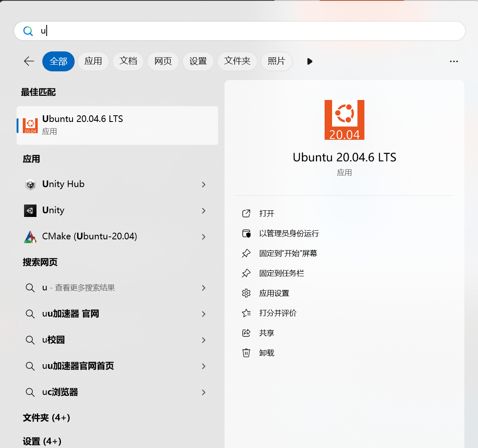Switch to the 设置 filter tab
Screen dimensions: 478x448
pyautogui.click(x=198, y=61)
